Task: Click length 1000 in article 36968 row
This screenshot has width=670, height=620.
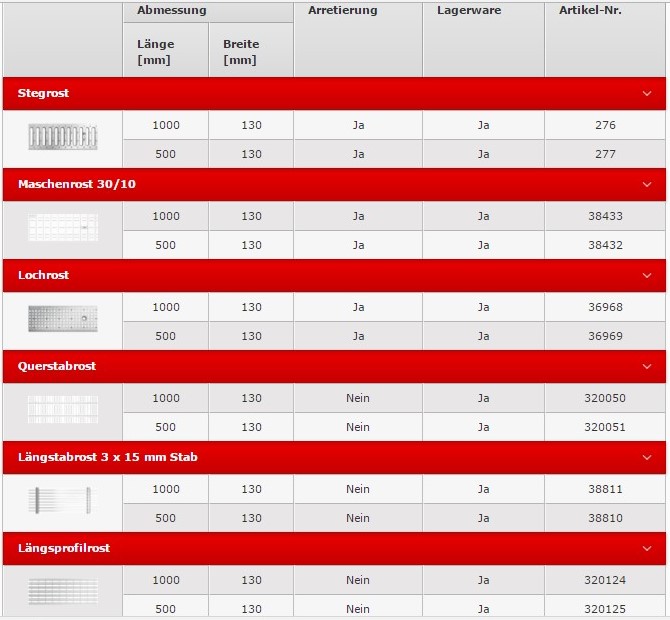Action: (x=166, y=307)
